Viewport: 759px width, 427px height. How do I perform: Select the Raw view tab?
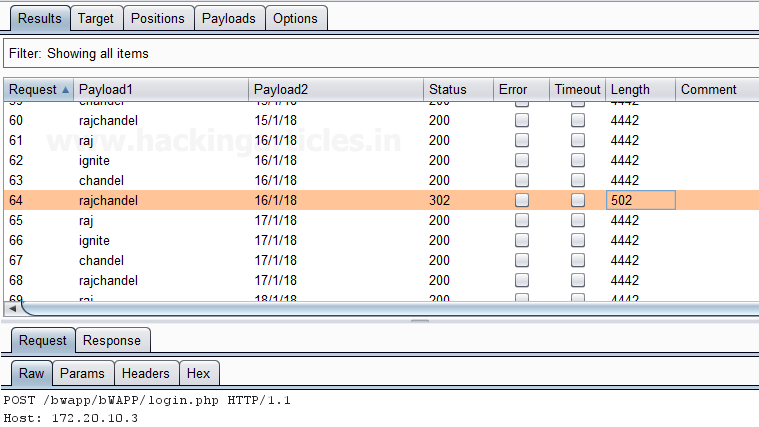31,373
